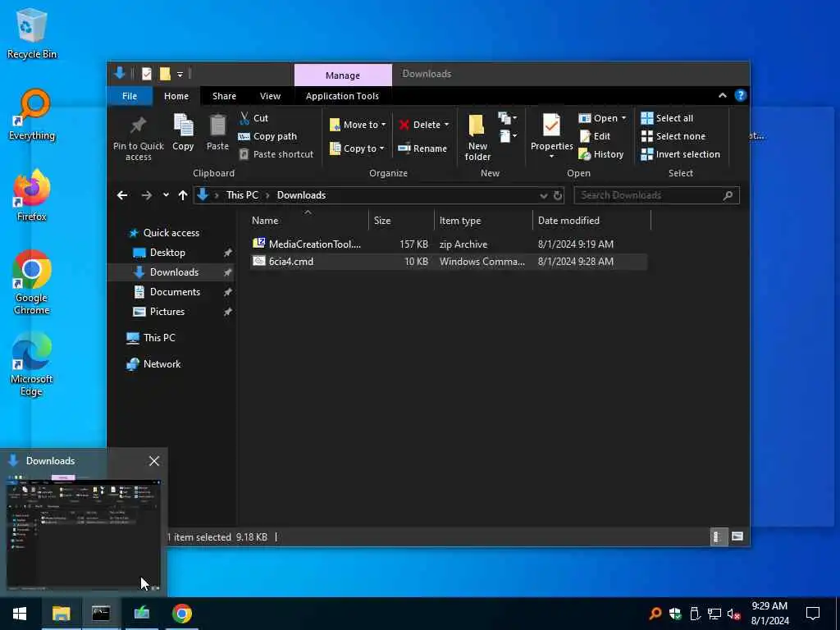
Task: Click Copy path in the ribbon
Action: (267, 136)
